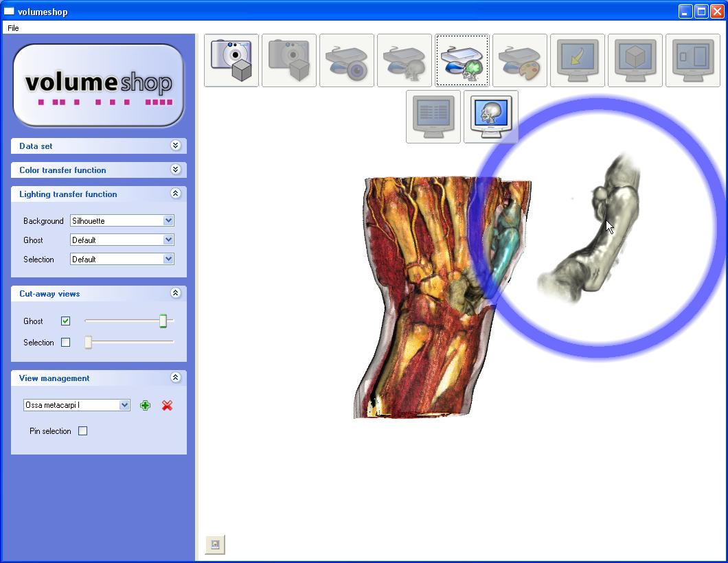728x563 pixels.
Task: Click the Selection cut-away slider handle
Action: (88, 342)
